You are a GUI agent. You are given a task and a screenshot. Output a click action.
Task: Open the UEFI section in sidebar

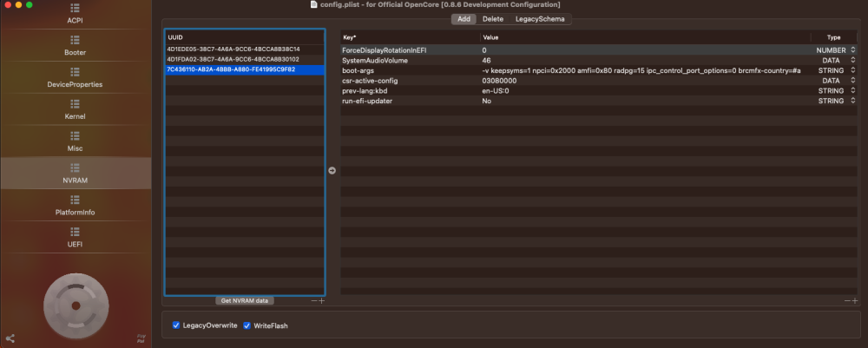(76, 237)
